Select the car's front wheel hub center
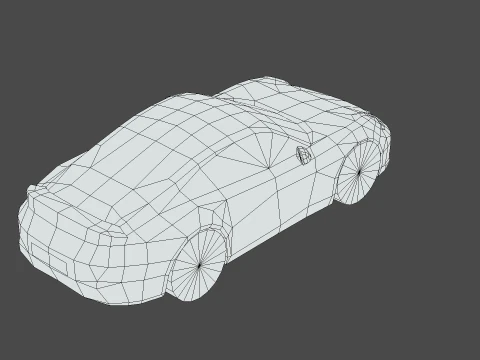Viewport: 480px width, 360px height. pos(359,173)
